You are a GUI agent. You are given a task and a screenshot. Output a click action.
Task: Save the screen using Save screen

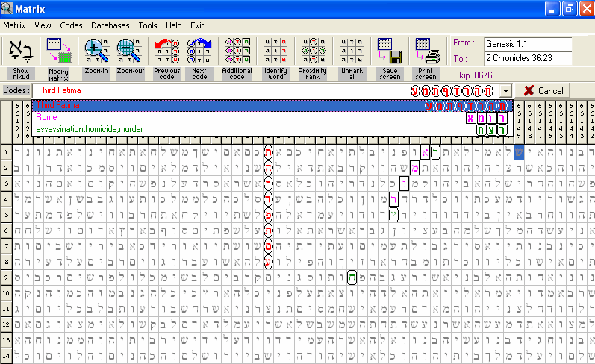click(389, 51)
